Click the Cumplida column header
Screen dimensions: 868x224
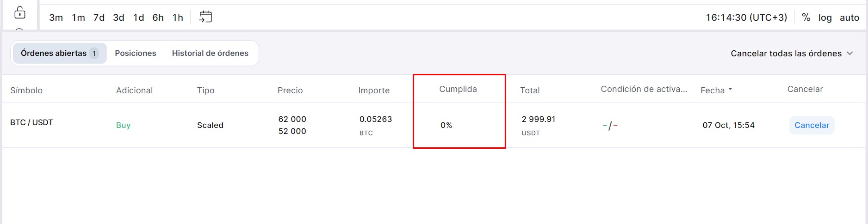tap(458, 89)
